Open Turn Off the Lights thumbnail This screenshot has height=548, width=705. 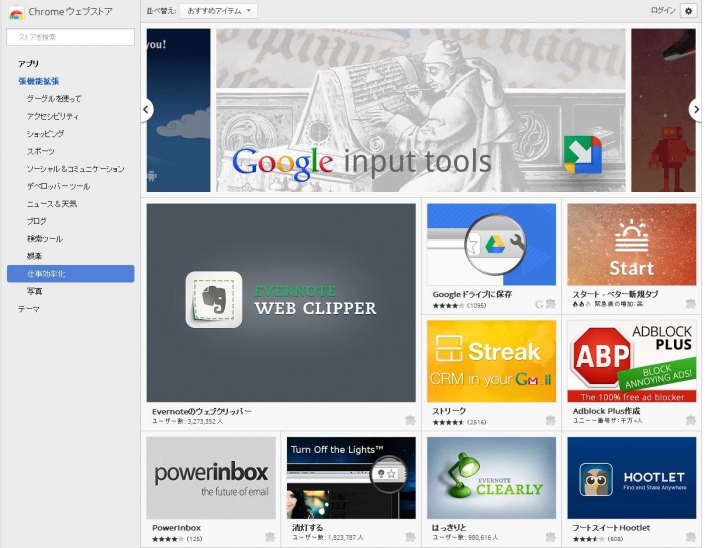[x=351, y=478]
